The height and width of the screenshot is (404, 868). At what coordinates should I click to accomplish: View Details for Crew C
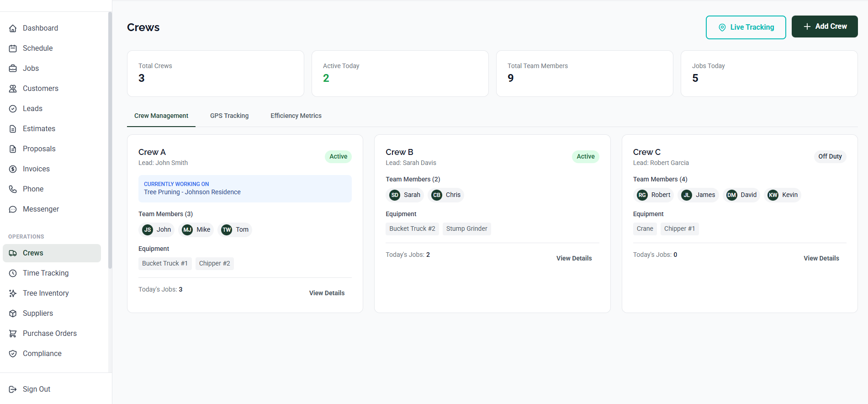coord(821,258)
